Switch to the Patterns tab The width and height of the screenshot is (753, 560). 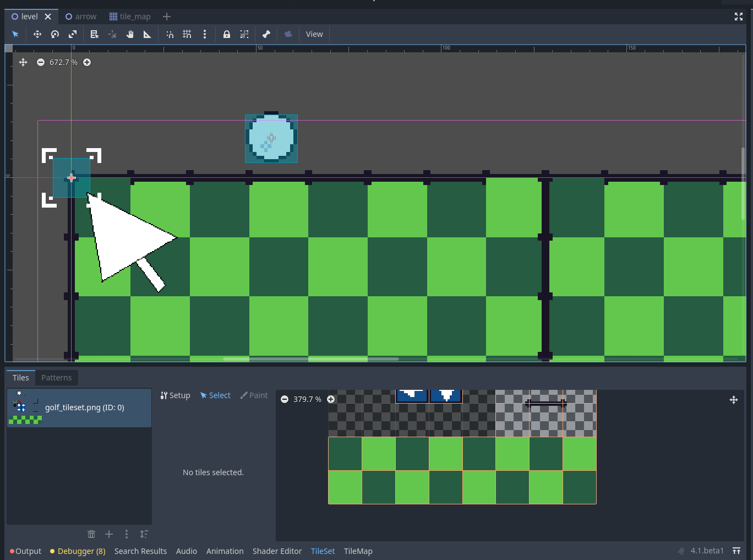(56, 377)
